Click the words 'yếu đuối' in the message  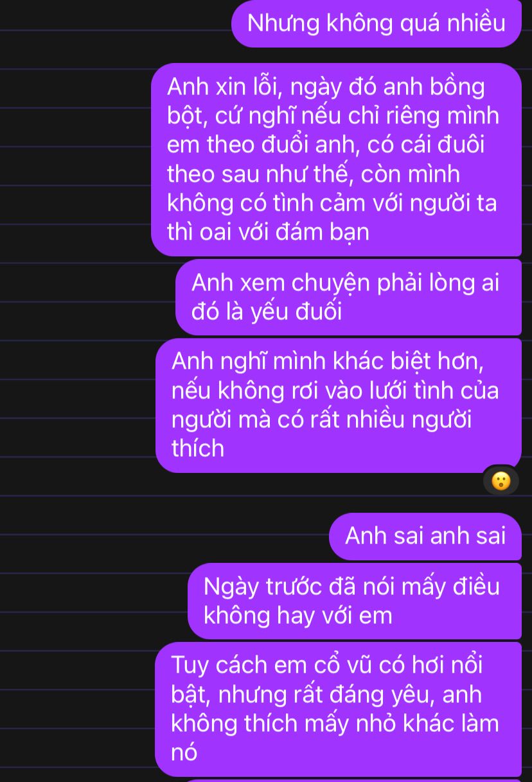pyautogui.click(x=296, y=312)
